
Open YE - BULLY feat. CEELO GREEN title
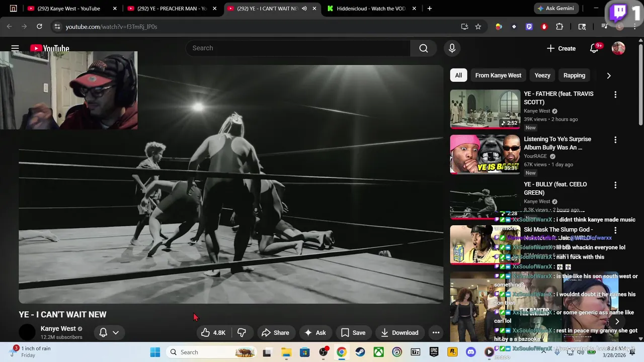555,189
